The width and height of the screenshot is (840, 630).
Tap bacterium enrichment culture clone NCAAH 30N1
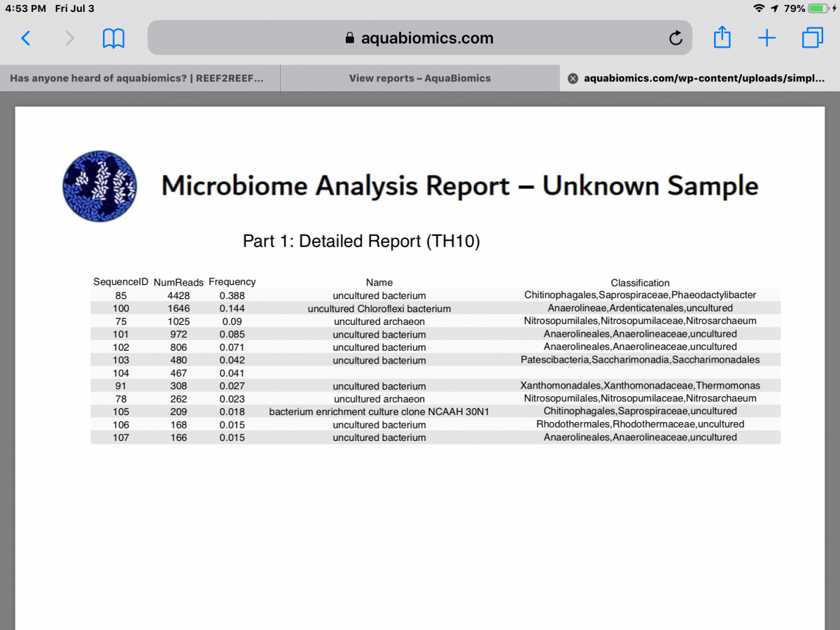[x=379, y=412]
